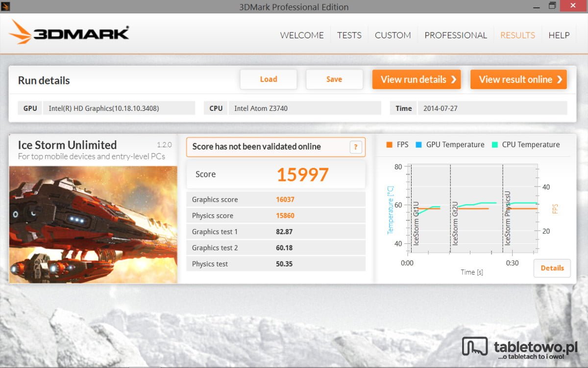Viewport: 588px width, 368px height.
Task: Open the WELCOME tab
Action: [x=302, y=35]
